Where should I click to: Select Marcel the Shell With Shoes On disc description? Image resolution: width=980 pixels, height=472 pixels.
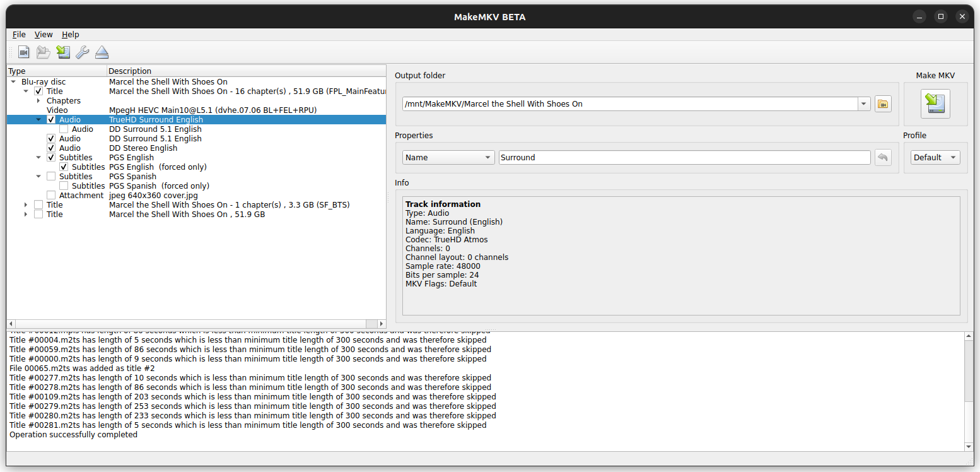(168, 82)
